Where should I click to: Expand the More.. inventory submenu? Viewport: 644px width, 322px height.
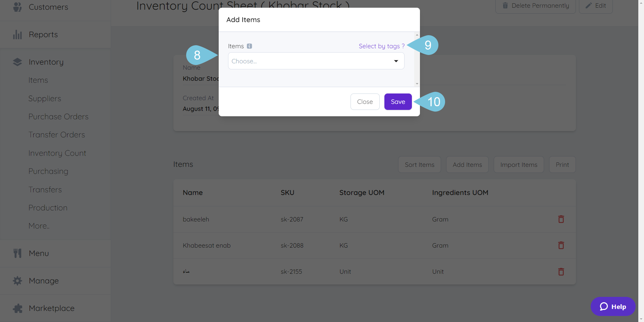point(39,226)
